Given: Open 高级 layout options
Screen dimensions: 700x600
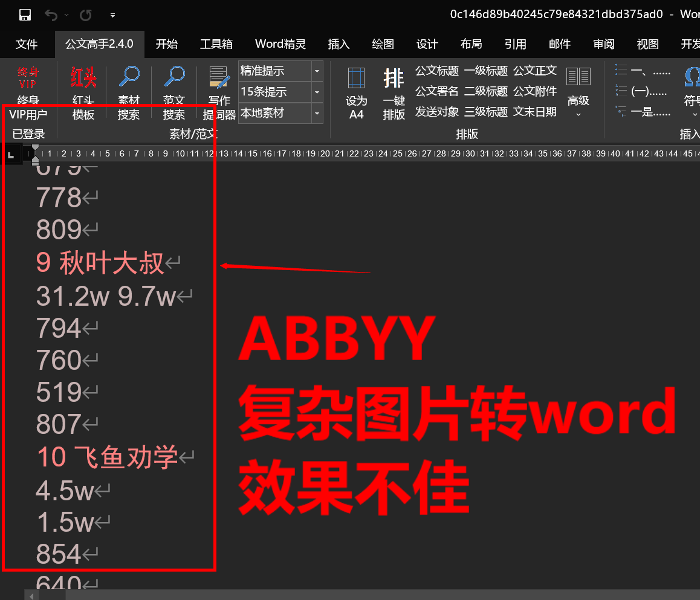Looking at the screenshot, I should click(x=578, y=92).
